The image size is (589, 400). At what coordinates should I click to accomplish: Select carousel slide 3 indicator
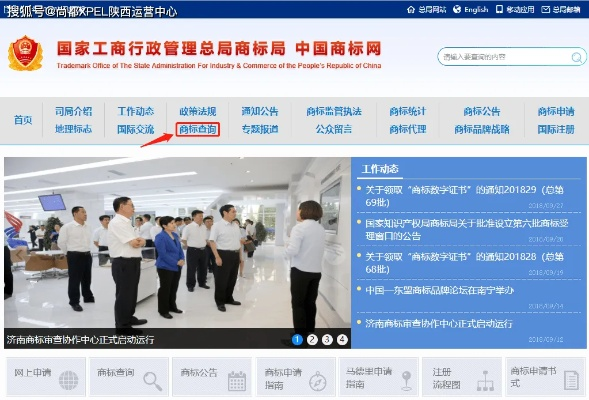(x=327, y=340)
